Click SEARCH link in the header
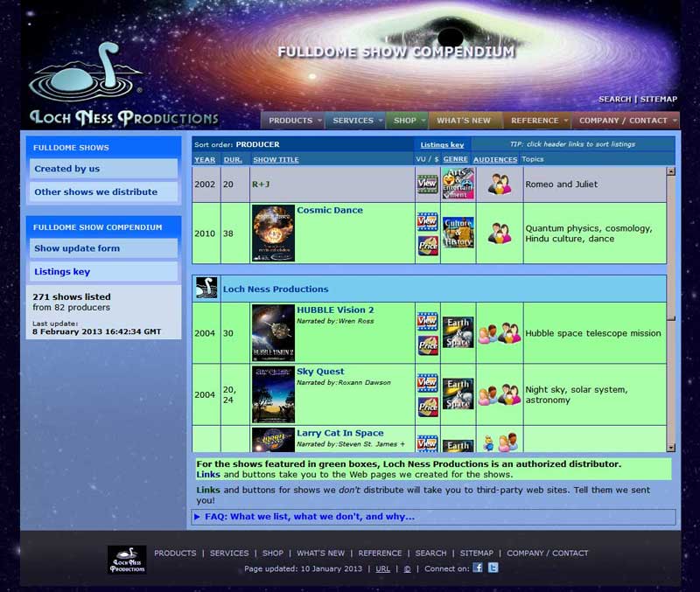700x592 pixels. 615,99
